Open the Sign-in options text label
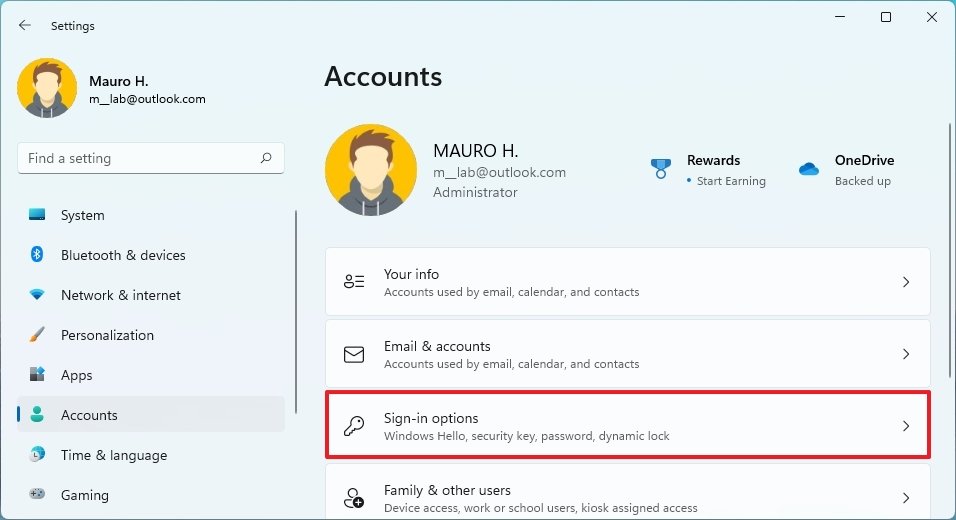The height and width of the screenshot is (520, 956). click(x=431, y=418)
